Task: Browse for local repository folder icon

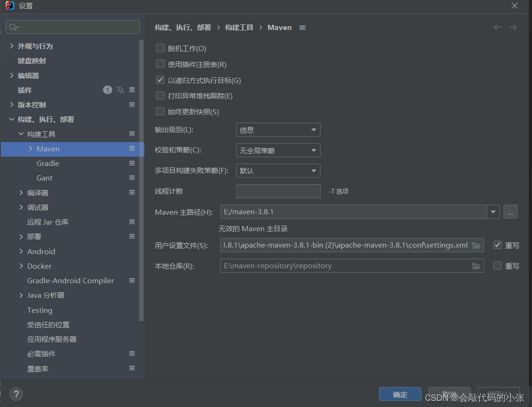Action: click(476, 266)
